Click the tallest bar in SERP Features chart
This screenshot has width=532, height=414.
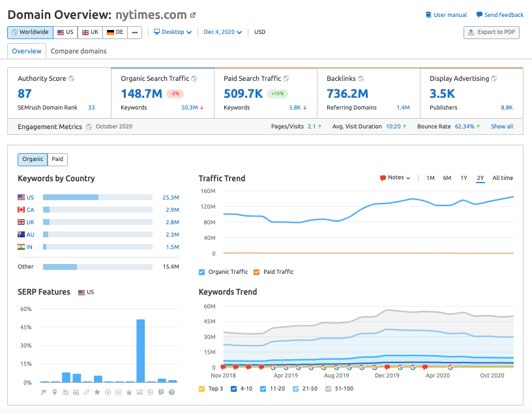140,351
